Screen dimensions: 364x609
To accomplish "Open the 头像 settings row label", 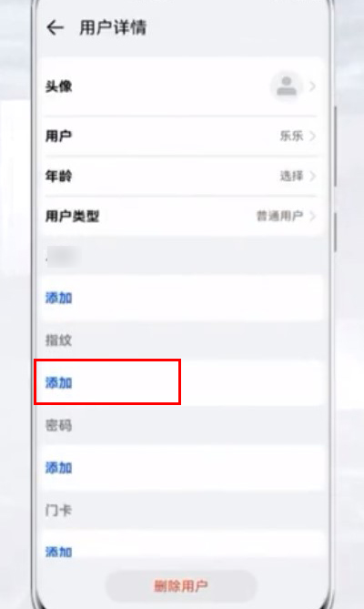I will pyautogui.click(x=58, y=86).
